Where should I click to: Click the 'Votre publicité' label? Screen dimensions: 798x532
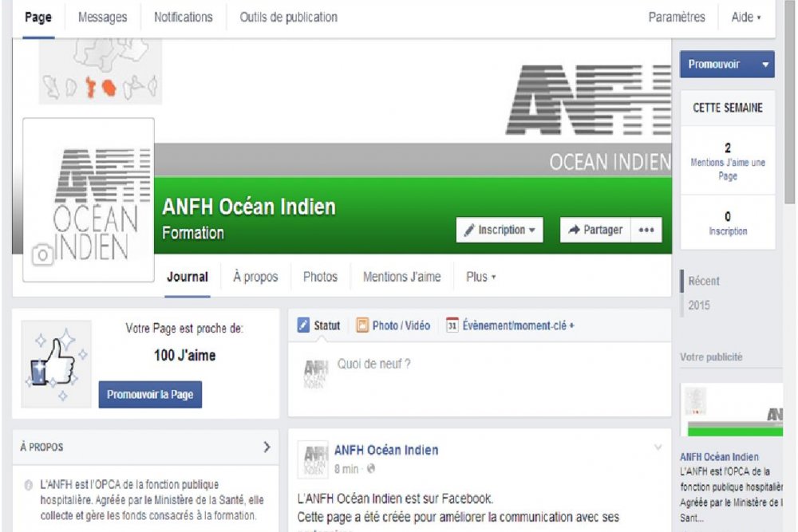coord(711,357)
